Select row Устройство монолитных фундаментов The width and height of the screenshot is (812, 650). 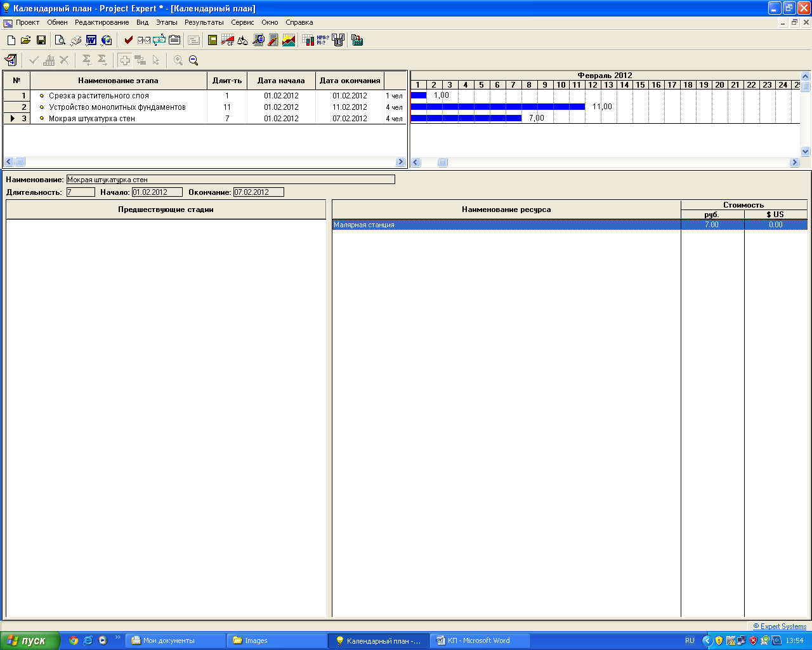(205, 107)
